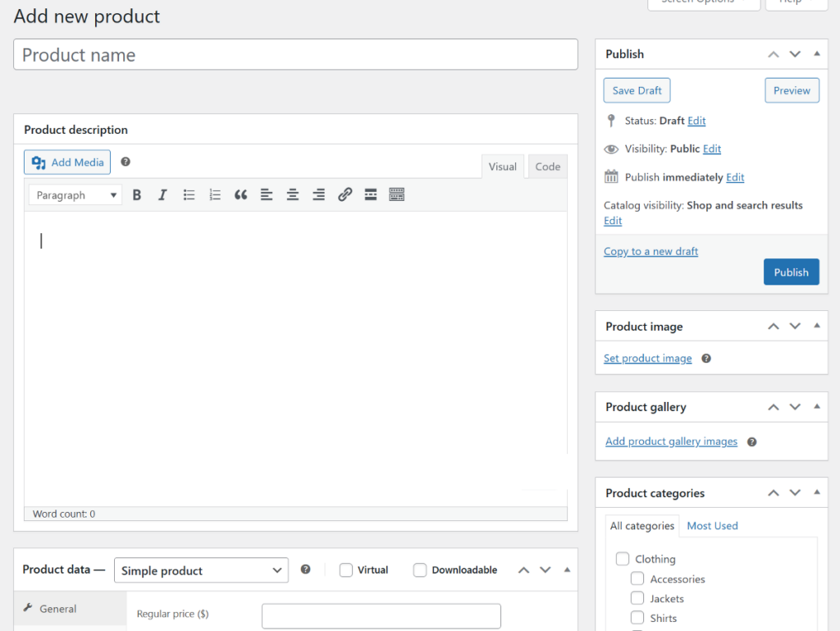The image size is (840, 631).
Task: Check the Jackets category
Action: (x=637, y=598)
